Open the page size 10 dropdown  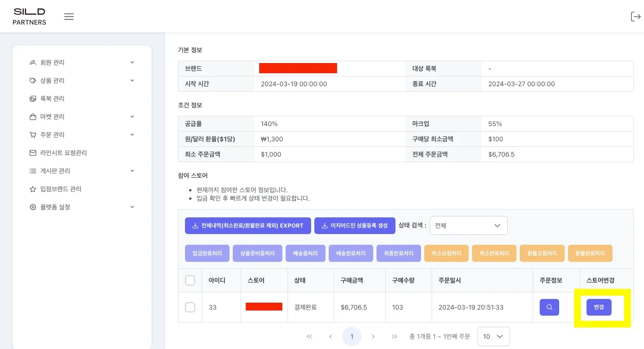click(x=493, y=336)
